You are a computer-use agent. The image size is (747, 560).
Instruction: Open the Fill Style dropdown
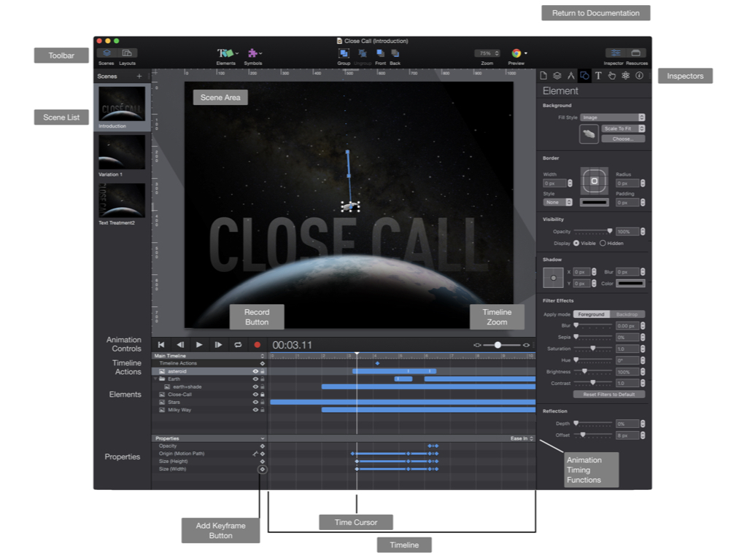coord(613,117)
